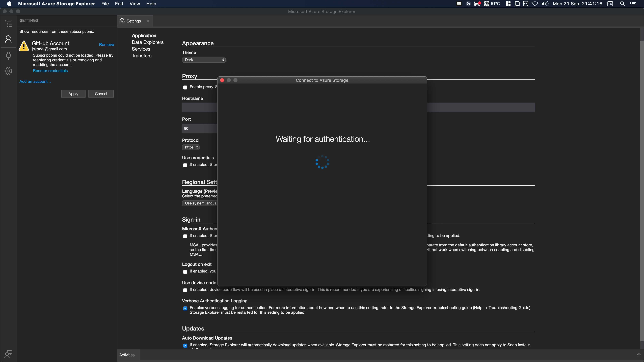This screenshot has height=362, width=644.
Task: Open Account Management from the sidebar
Action: [x=8, y=39]
